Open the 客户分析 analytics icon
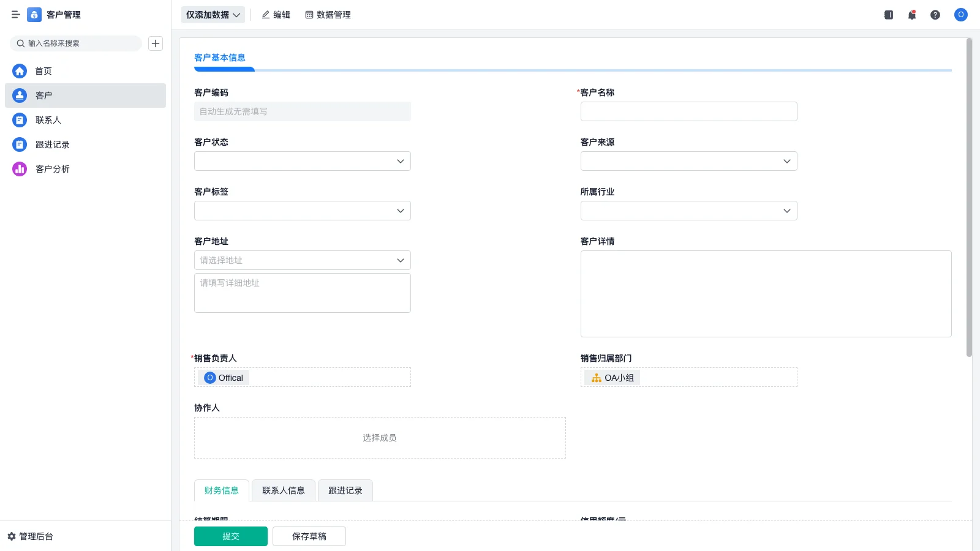Image resolution: width=980 pixels, height=551 pixels. click(19, 169)
